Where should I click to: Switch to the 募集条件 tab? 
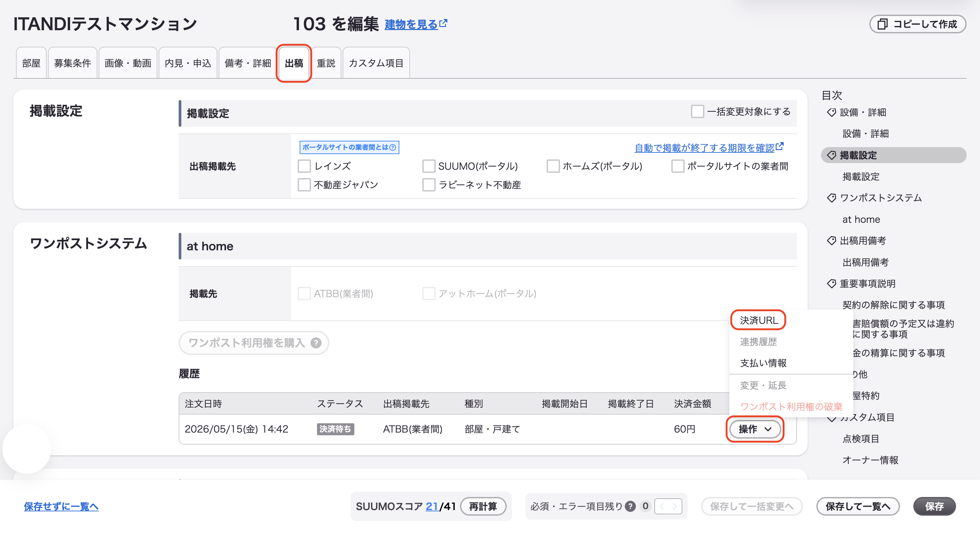click(72, 63)
